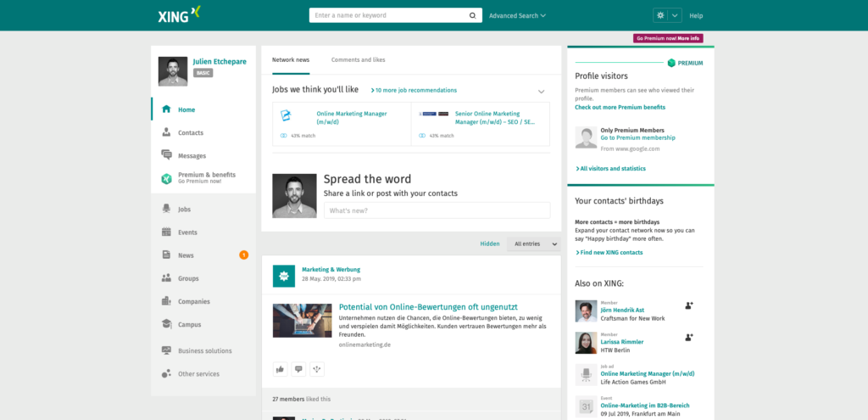Open All visitors and statistics

610,169
